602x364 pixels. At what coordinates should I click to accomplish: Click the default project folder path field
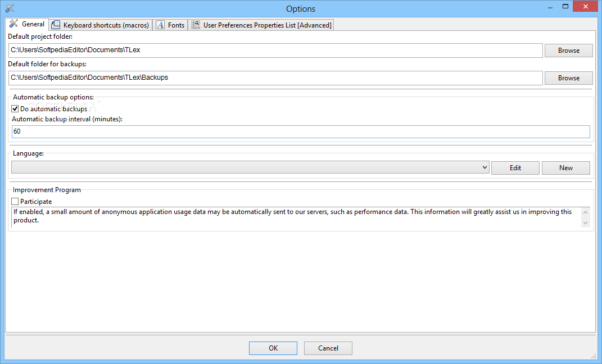275,50
